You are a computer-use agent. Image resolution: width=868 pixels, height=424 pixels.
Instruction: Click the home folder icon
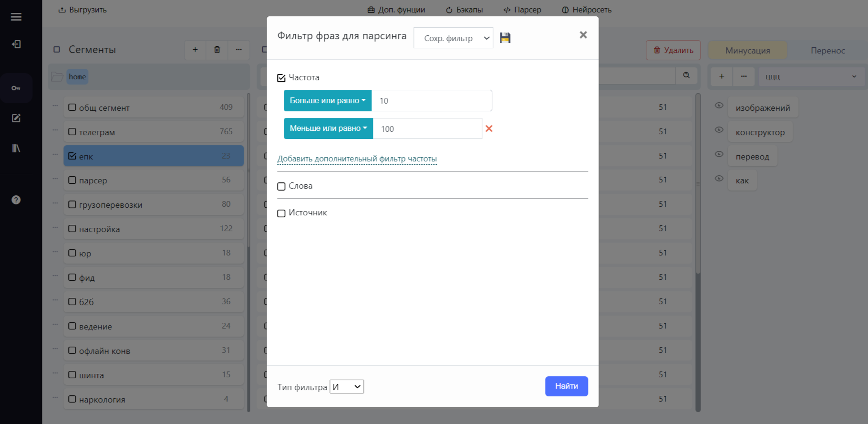(x=57, y=77)
